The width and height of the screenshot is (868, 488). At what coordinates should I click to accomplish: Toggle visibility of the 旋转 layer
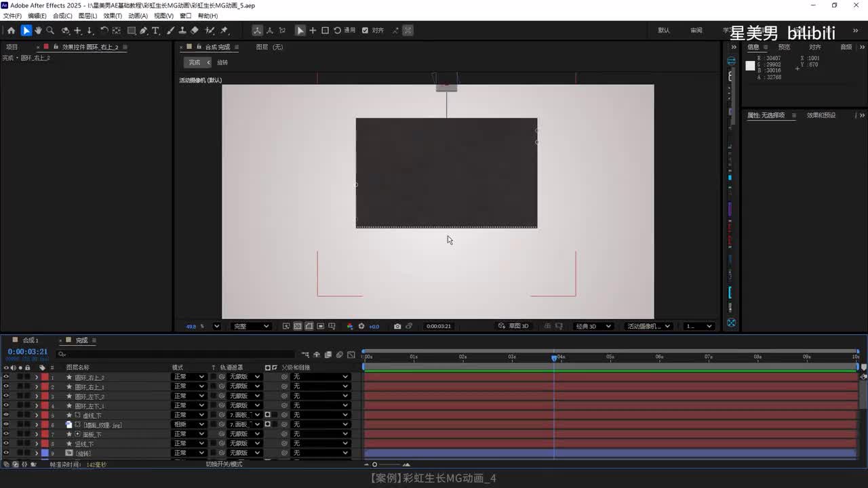(6, 453)
